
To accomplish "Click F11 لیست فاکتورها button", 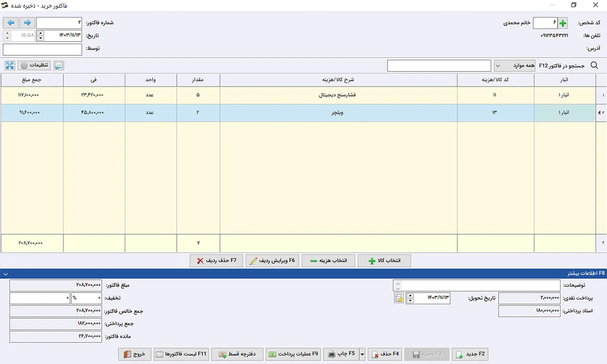I will click(x=181, y=354).
